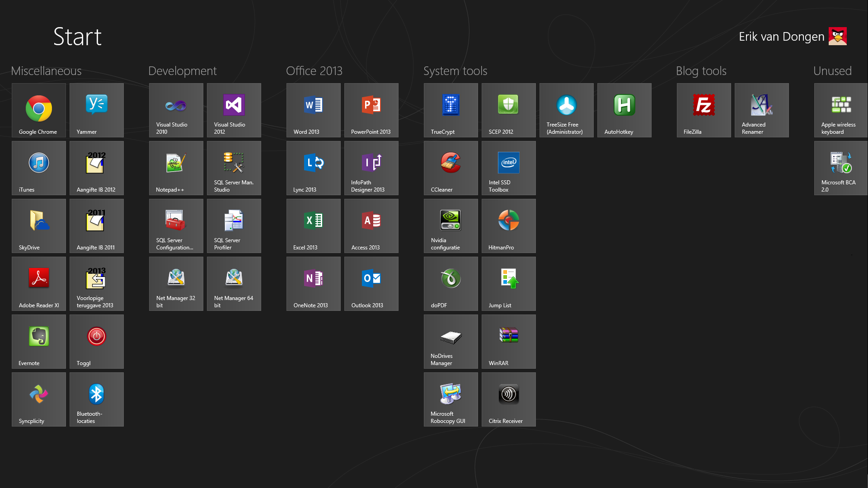This screenshot has height=488, width=868.
Task: Open the Voorlopige teruggave 2013 tile
Action: click(97, 284)
